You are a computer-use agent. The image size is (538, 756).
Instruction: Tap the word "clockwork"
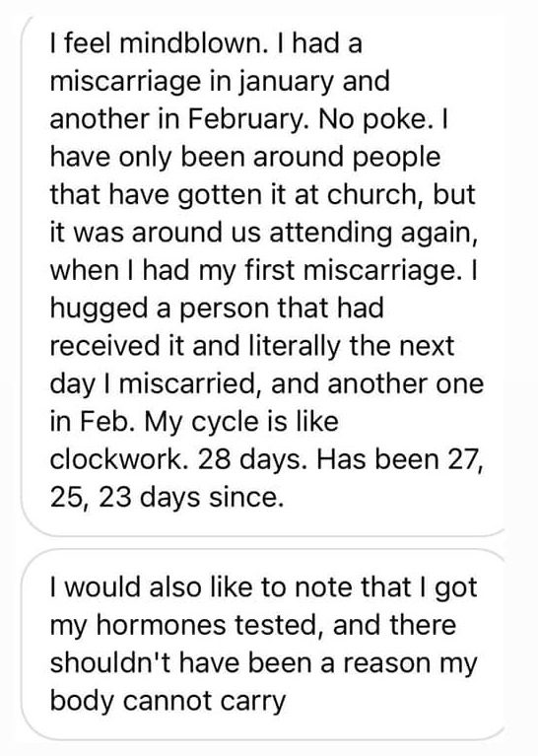115,459
